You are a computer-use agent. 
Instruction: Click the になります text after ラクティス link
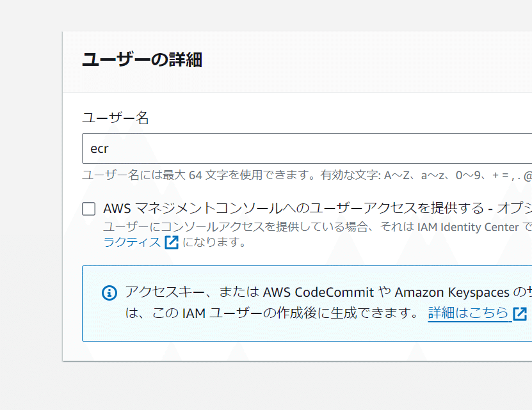[x=214, y=242]
